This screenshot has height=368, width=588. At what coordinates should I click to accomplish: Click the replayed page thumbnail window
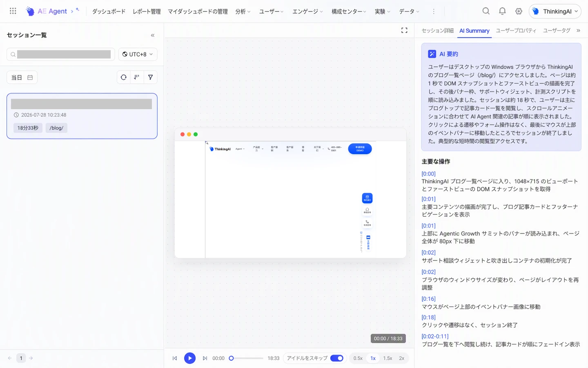point(290,193)
